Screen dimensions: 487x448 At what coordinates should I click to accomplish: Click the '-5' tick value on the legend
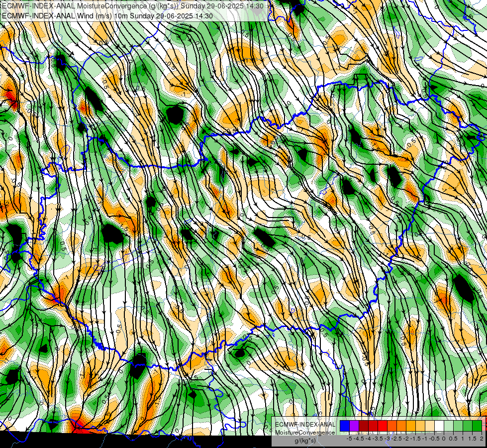[x=349, y=439]
